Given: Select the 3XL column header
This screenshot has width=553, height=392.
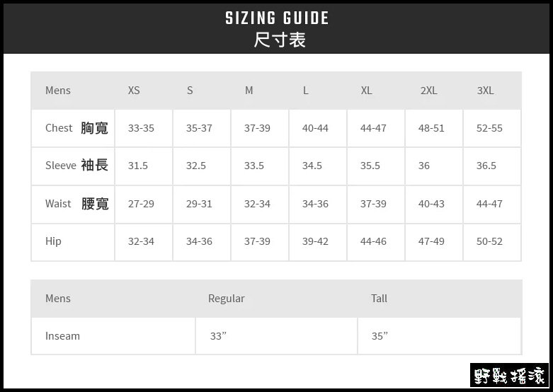Looking at the screenshot, I should pyautogui.click(x=485, y=91).
